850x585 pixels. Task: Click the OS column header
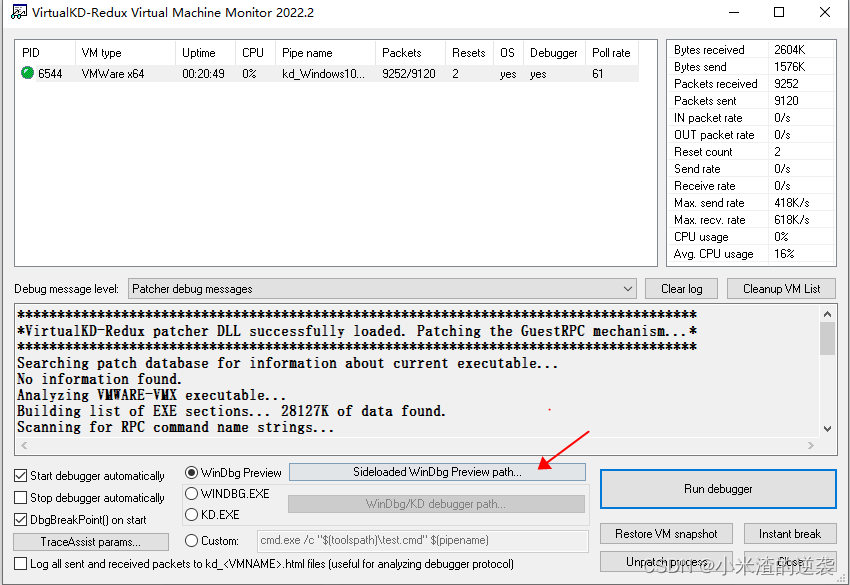(508, 53)
